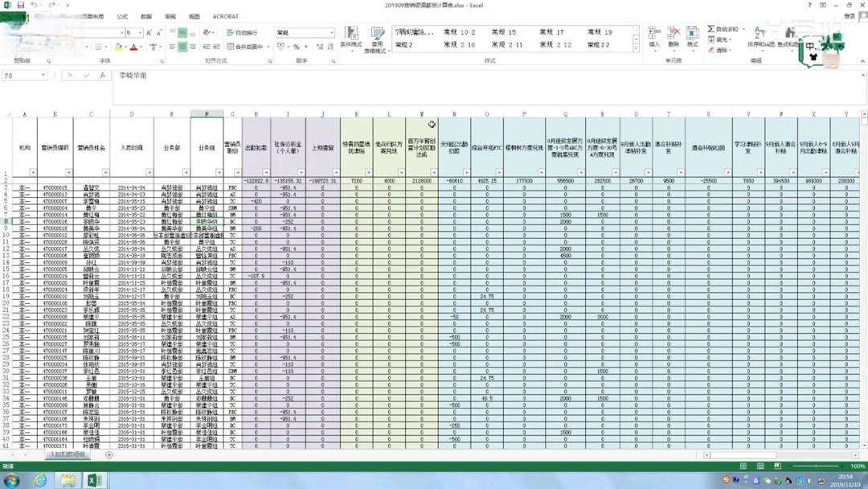Click the Insert cells (插入) icon
The image size is (868, 489).
(x=654, y=36)
